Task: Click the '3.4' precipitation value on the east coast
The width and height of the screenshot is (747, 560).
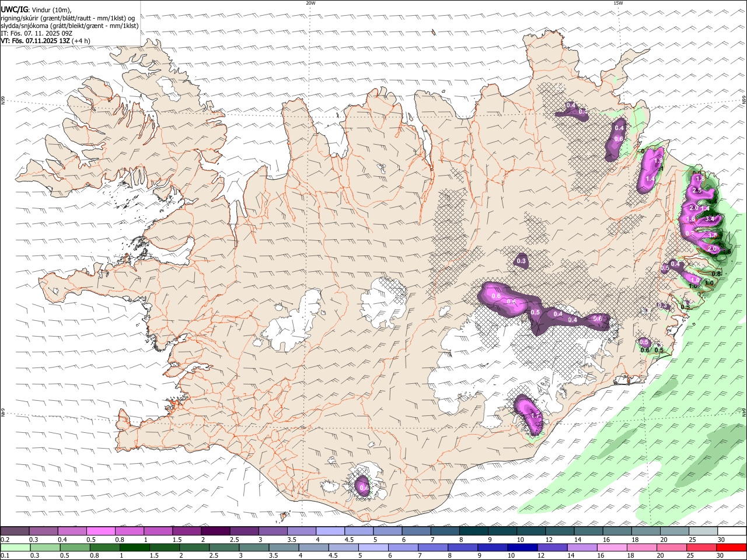Action: tap(710, 219)
